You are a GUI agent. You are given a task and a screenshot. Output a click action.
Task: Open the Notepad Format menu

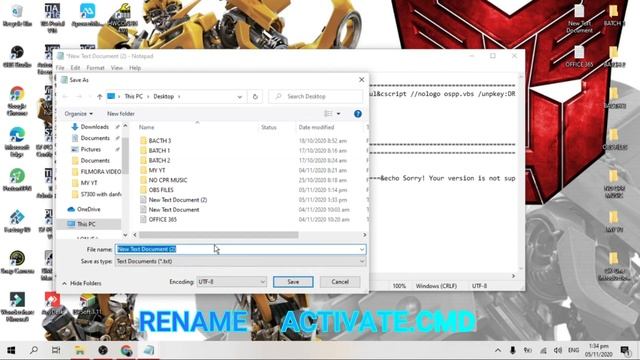click(96, 68)
